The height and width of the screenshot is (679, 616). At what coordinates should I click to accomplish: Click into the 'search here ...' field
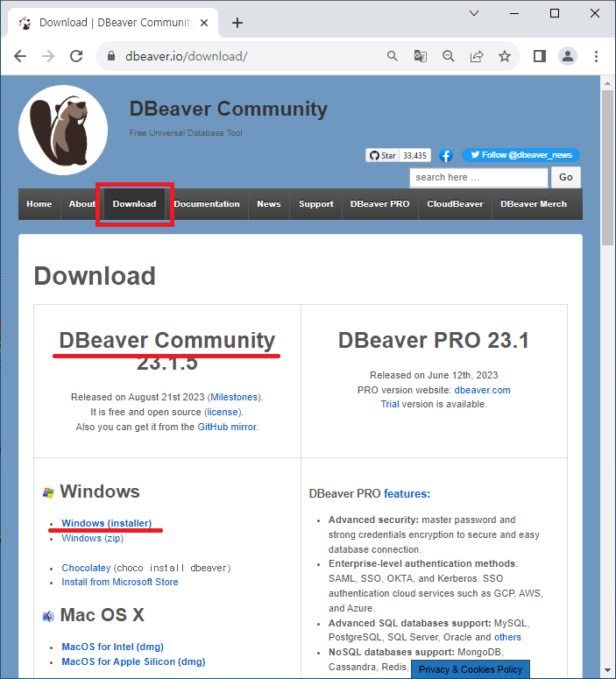(x=478, y=178)
